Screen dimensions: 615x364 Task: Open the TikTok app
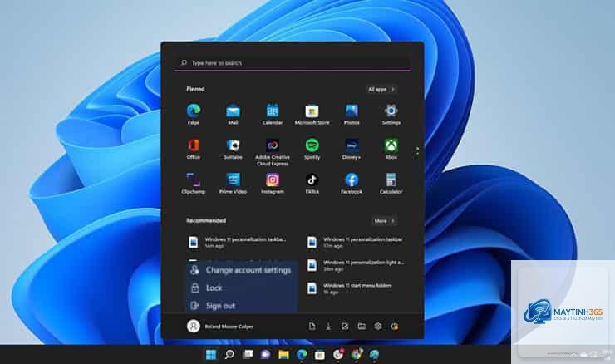[x=312, y=183]
